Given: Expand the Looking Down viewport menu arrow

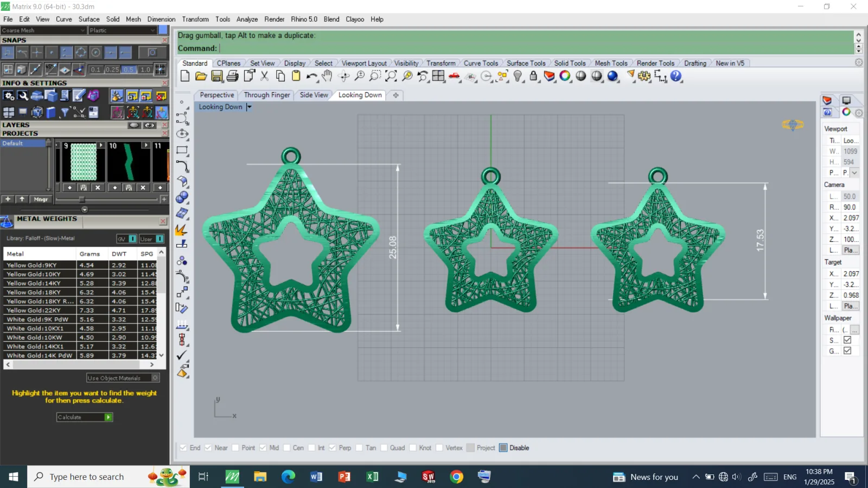Looking at the screenshot, I should pos(249,107).
